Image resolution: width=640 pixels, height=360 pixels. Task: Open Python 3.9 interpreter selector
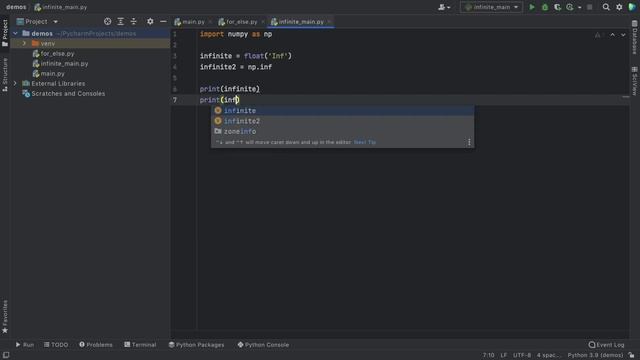(595, 355)
